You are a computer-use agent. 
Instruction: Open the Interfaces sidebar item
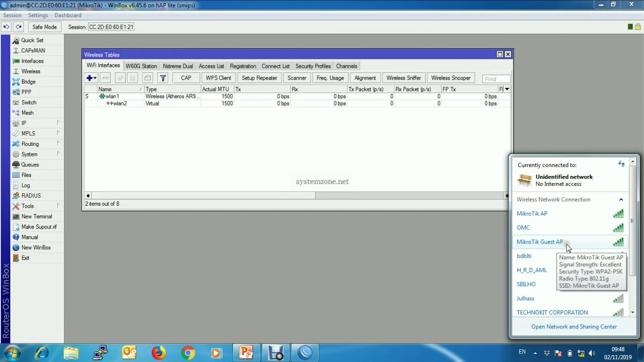point(32,61)
